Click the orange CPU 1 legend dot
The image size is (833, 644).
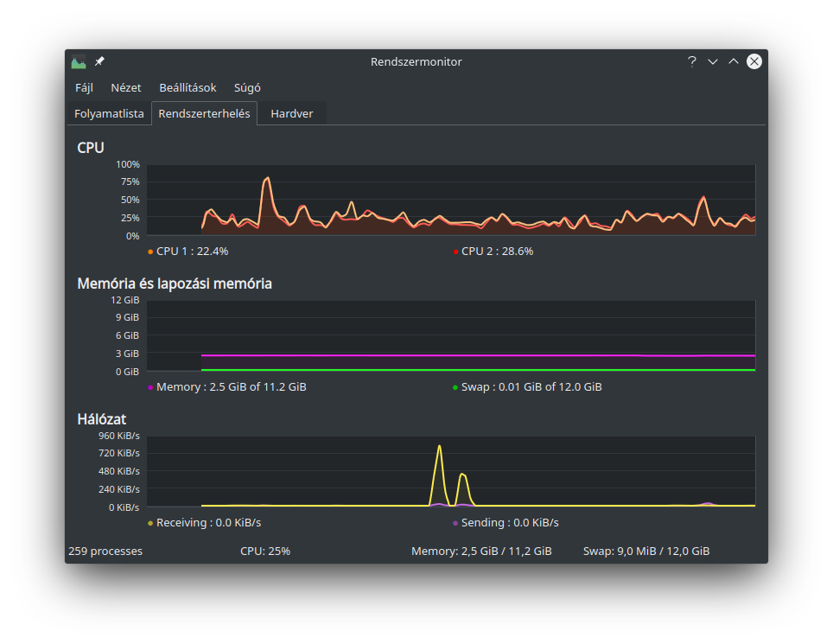pos(149,251)
